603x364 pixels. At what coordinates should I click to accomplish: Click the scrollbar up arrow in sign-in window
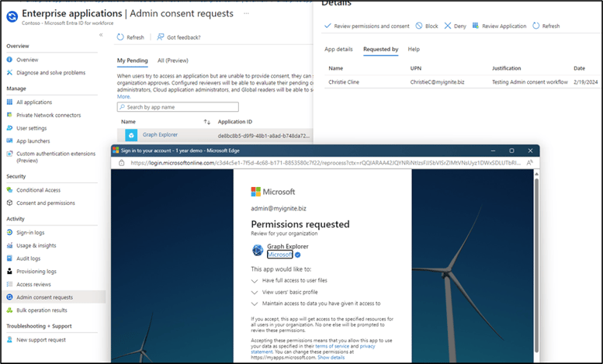(536, 174)
